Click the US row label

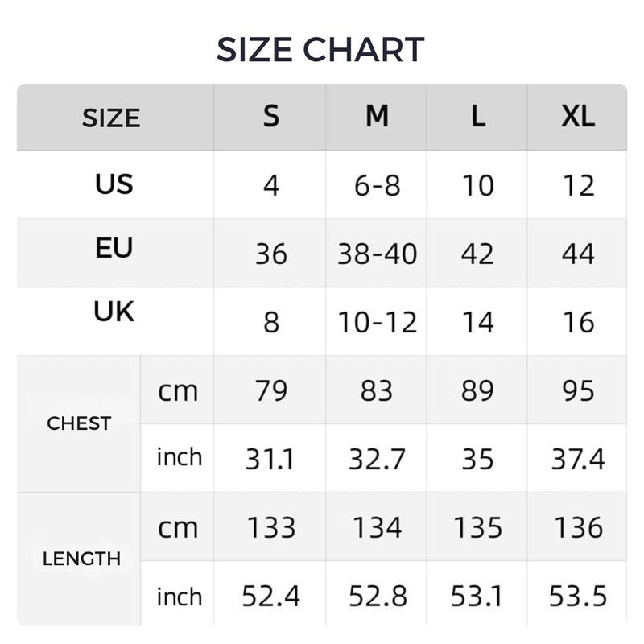(114, 184)
